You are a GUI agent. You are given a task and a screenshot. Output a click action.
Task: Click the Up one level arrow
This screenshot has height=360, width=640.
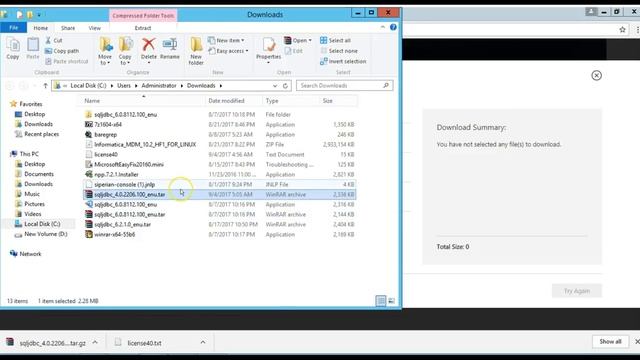click(x=45, y=86)
